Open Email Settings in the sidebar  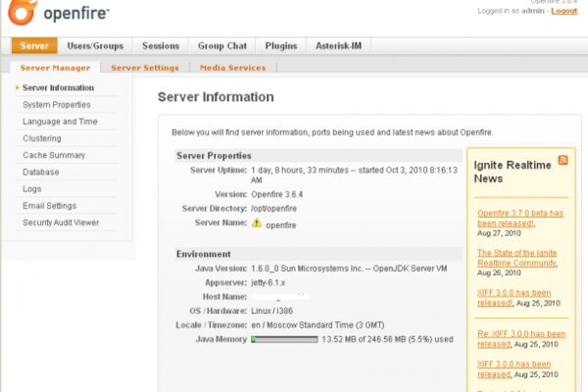click(x=50, y=206)
